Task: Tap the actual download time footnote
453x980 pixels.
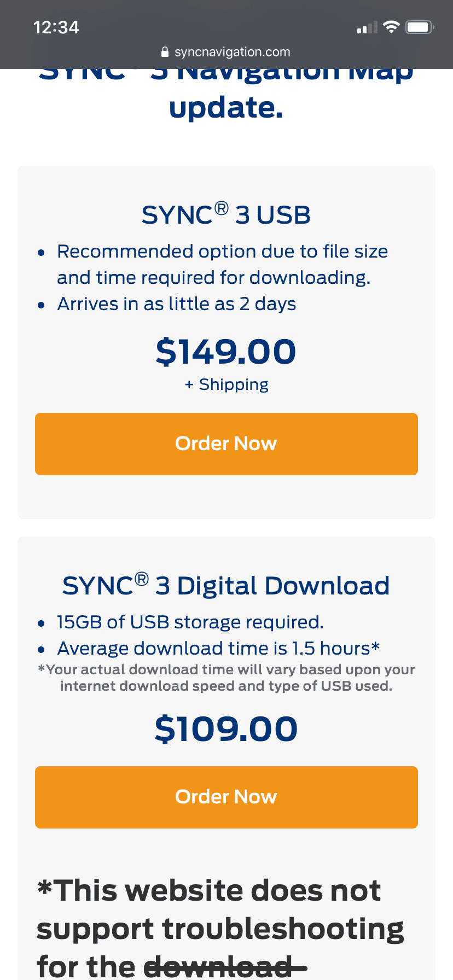Action: (x=226, y=678)
